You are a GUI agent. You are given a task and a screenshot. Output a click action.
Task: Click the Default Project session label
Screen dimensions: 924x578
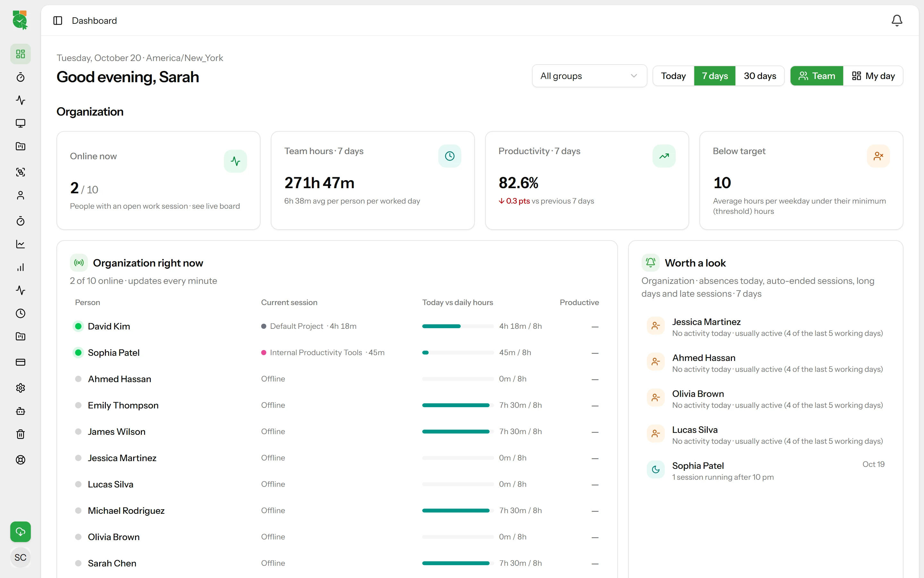pos(296,327)
